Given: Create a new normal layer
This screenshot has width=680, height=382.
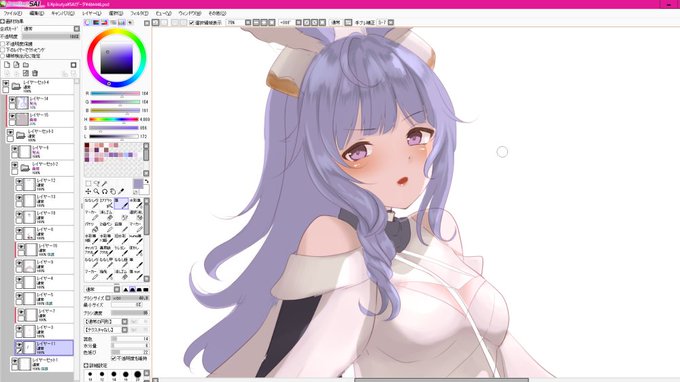Looking at the screenshot, I should click(7, 65).
